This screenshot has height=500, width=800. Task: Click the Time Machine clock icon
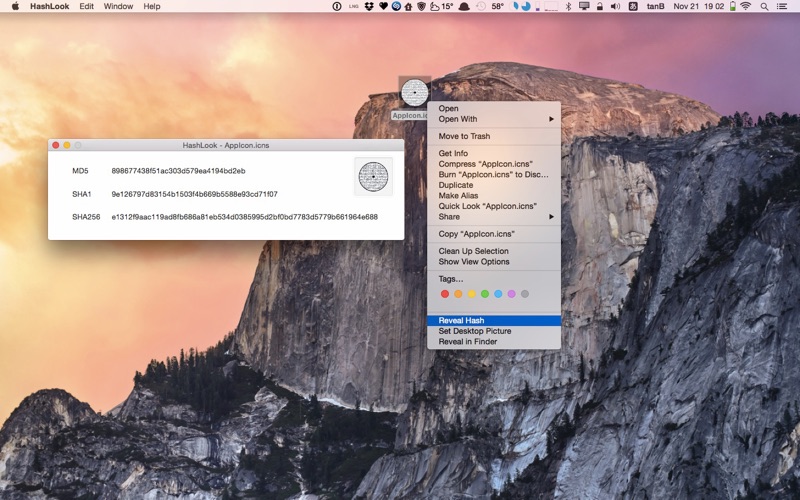pos(481,7)
